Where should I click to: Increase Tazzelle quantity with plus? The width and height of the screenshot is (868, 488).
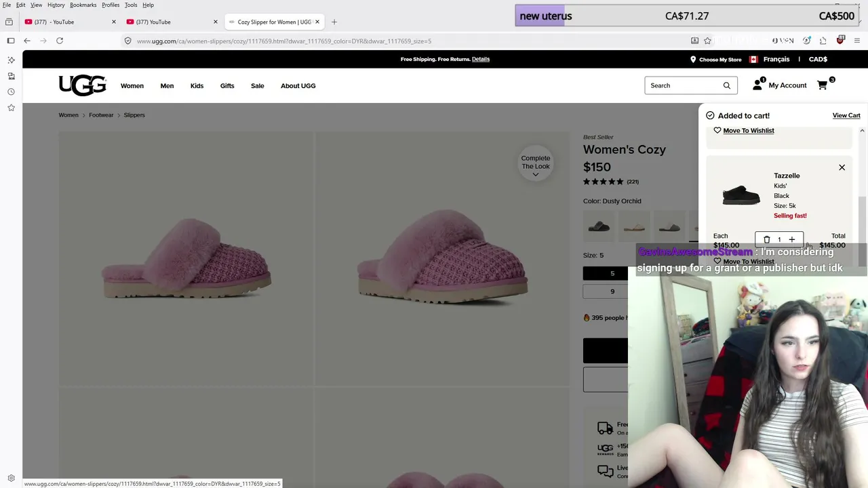[x=791, y=239]
